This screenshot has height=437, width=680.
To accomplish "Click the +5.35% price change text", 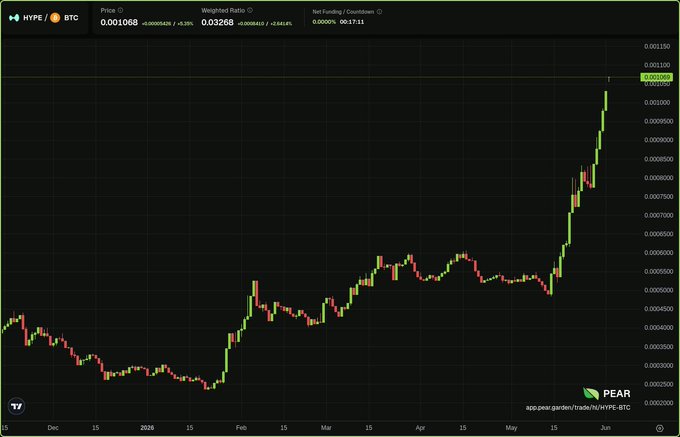I will [x=186, y=23].
